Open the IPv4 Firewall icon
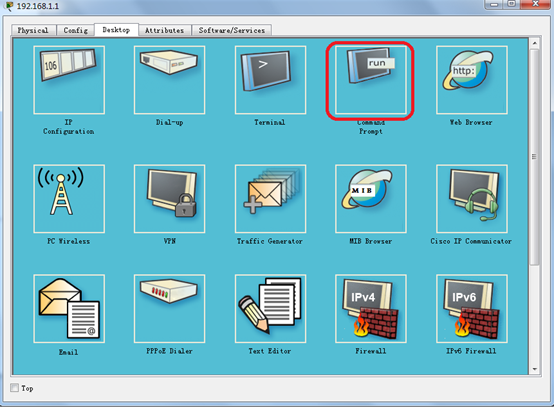 (371, 308)
